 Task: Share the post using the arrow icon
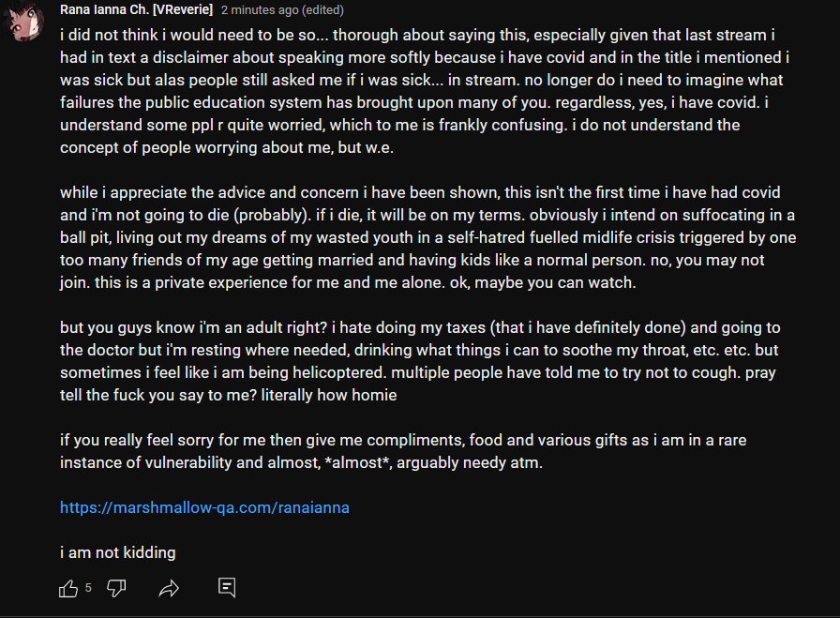pyautogui.click(x=169, y=589)
